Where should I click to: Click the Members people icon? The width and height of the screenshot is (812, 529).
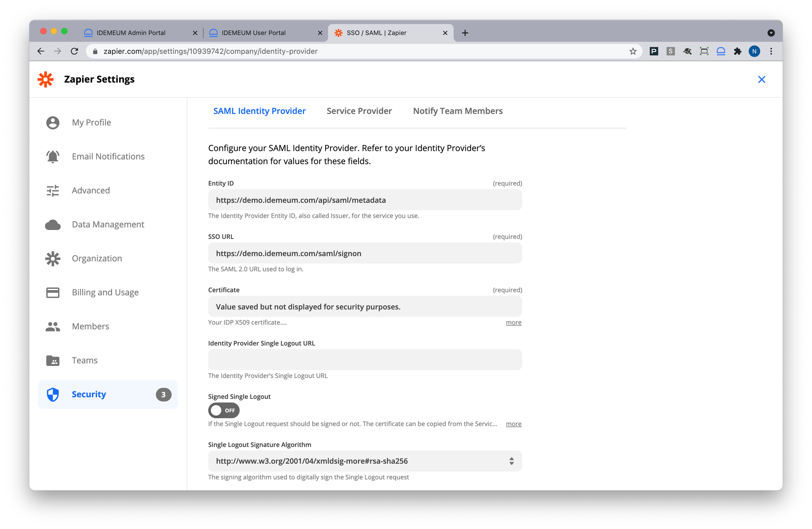point(53,327)
